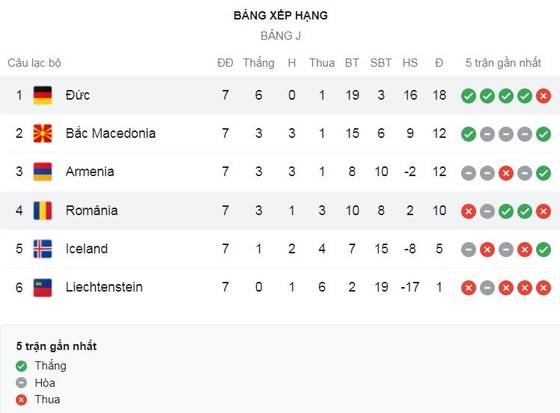Open the Bắc Macedonia team link
This screenshot has width=560, height=413.
point(111,133)
